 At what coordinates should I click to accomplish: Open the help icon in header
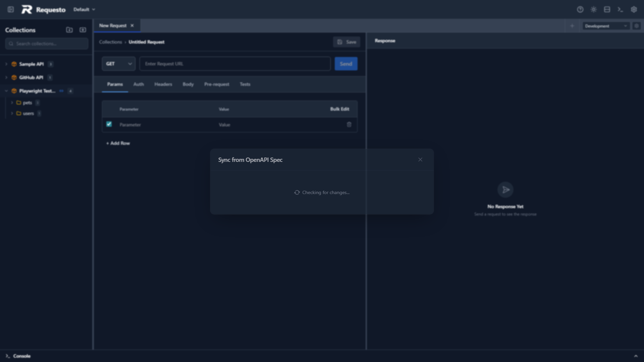pyautogui.click(x=580, y=9)
